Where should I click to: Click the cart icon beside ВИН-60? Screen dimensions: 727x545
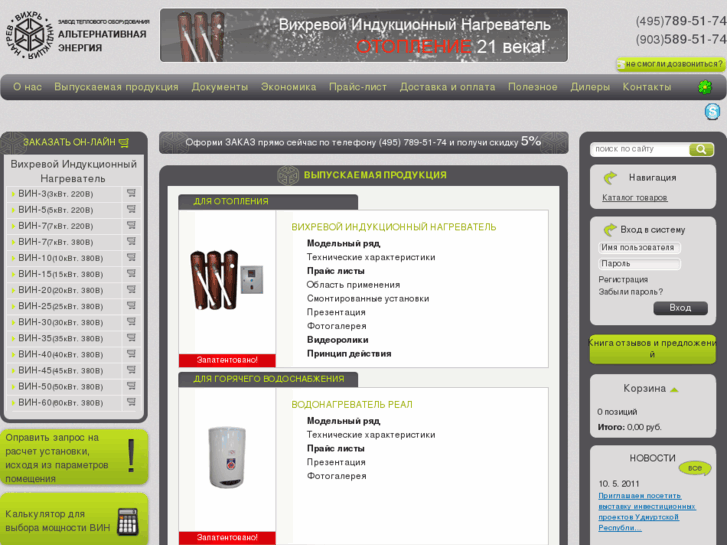tap(131, 402)
